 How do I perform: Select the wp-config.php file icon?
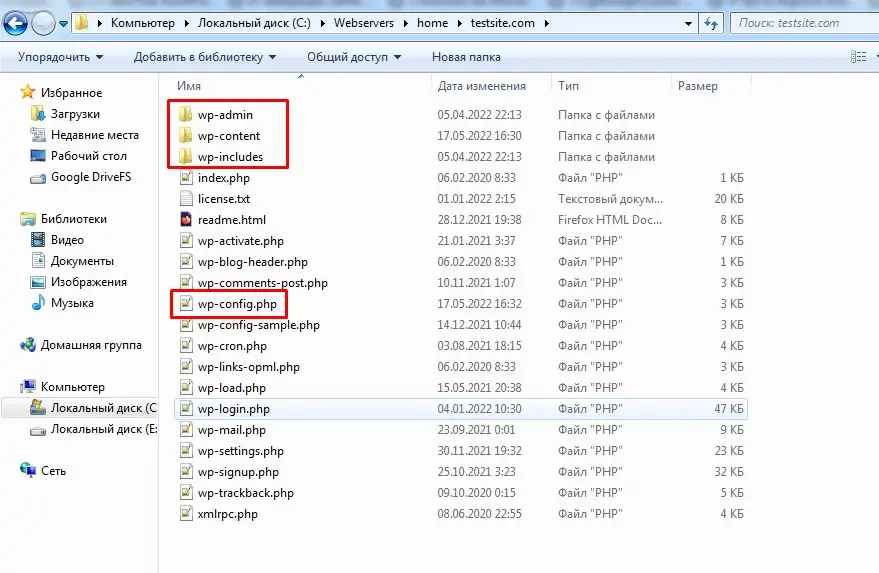click(x=186, y=304)
